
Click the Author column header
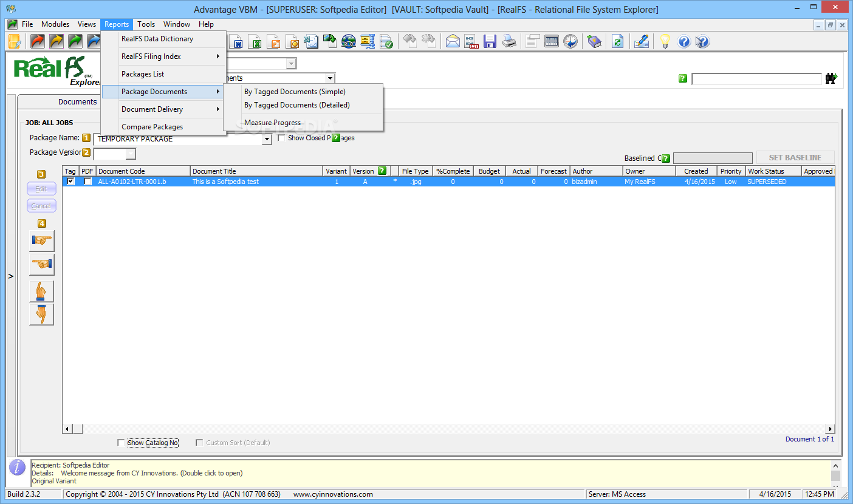click(x=597, y=171)
